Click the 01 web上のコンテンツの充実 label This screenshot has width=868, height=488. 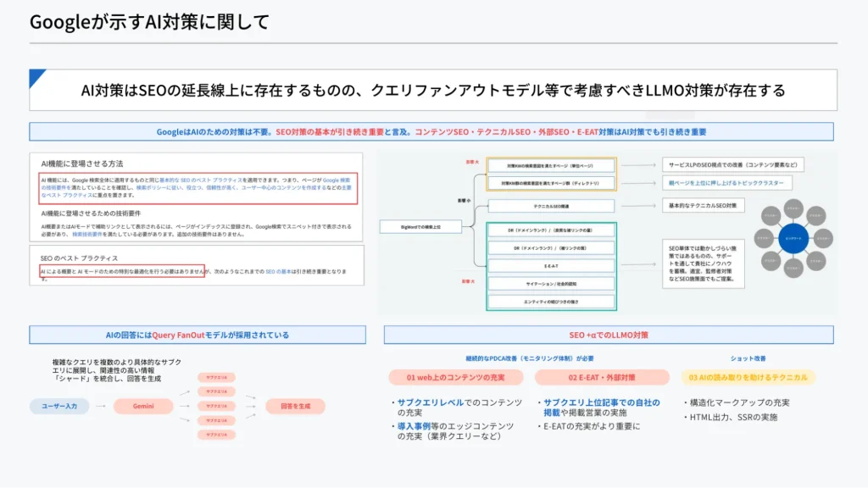(455, 377)
